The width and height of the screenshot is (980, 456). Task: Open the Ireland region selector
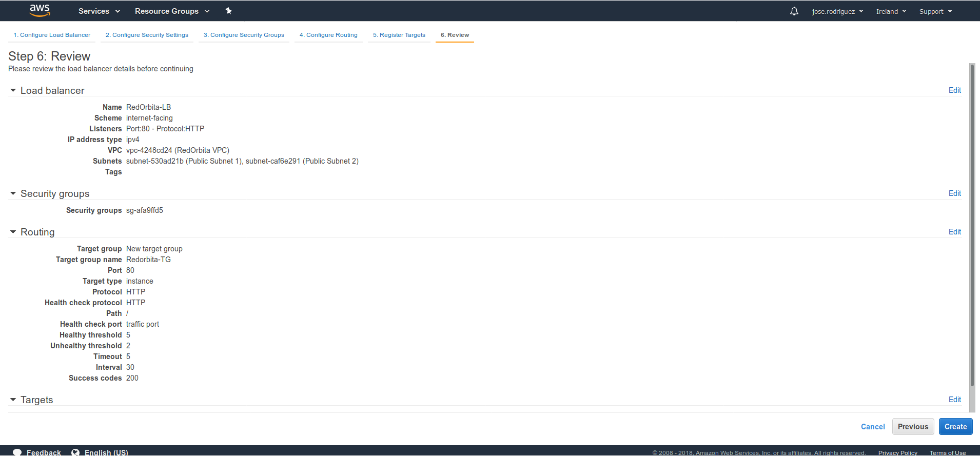[891, 11]
